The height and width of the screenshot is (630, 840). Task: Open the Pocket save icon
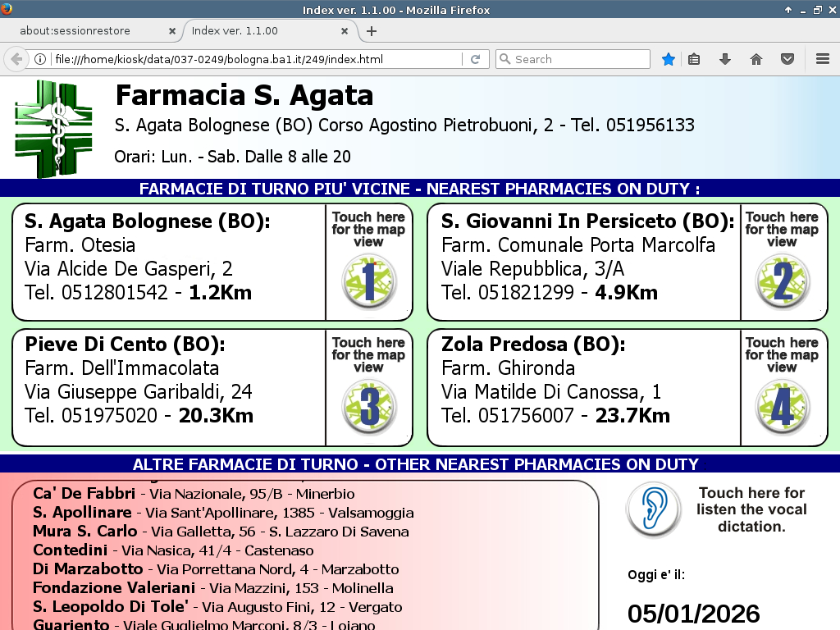(x=787, y=59)
